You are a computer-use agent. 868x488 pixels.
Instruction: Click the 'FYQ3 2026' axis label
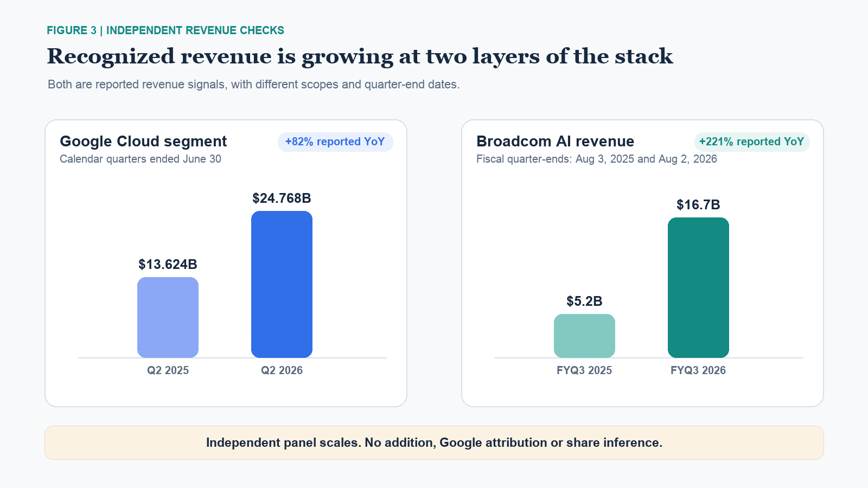(x=698, y=370)
